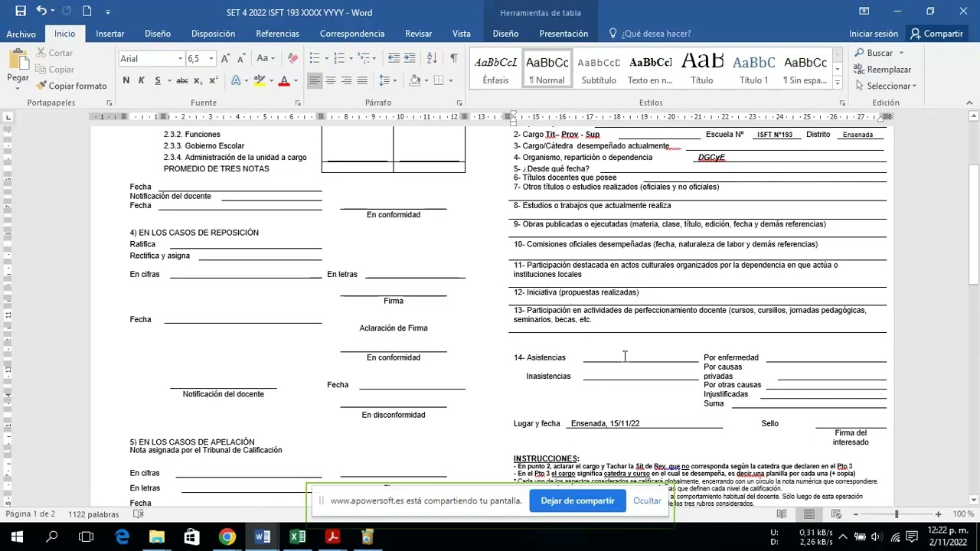
Task: Apply the red font color
Action: [x=284, y=80]
